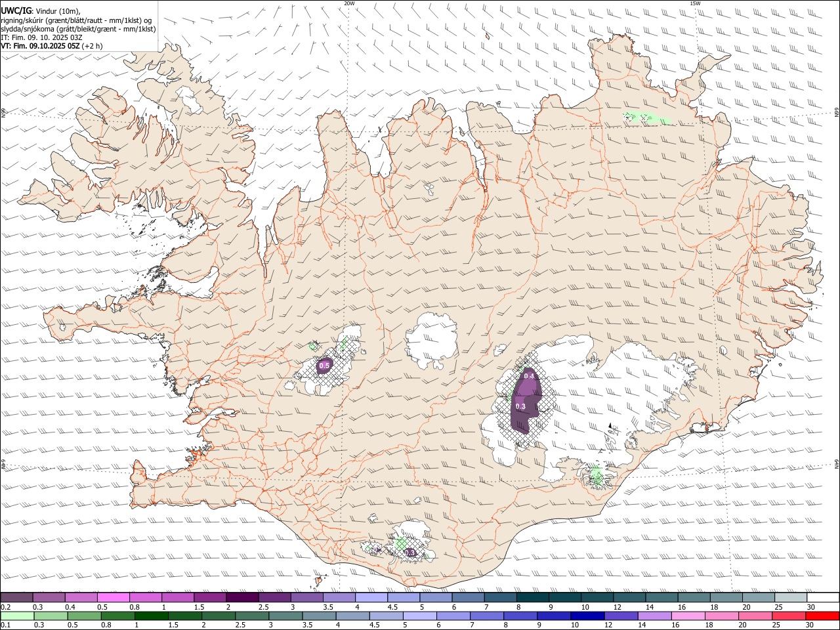Click the 0.3 label directly below the 0.4 label
Image resolution: width=840 pixels, height=630 pixels.
coord(520,406)
